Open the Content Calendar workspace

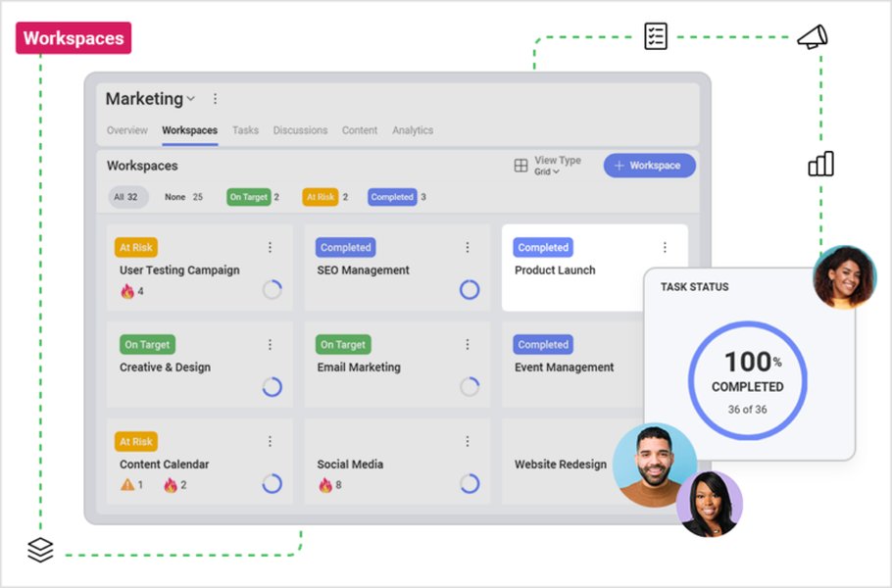click(x=200, y=462)
